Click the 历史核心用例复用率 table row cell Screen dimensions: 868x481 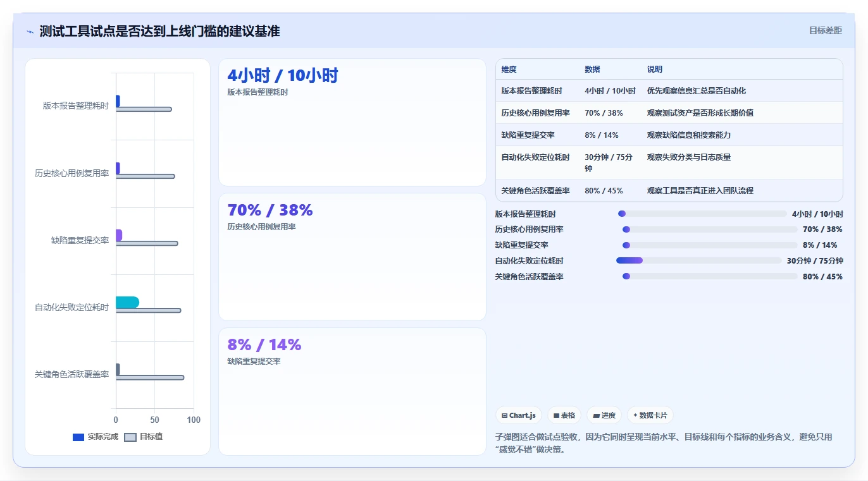point(536,113)
